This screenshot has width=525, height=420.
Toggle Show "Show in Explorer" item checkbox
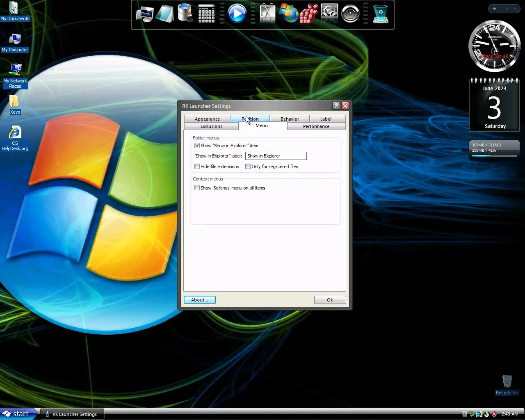(x=197, y=146)
